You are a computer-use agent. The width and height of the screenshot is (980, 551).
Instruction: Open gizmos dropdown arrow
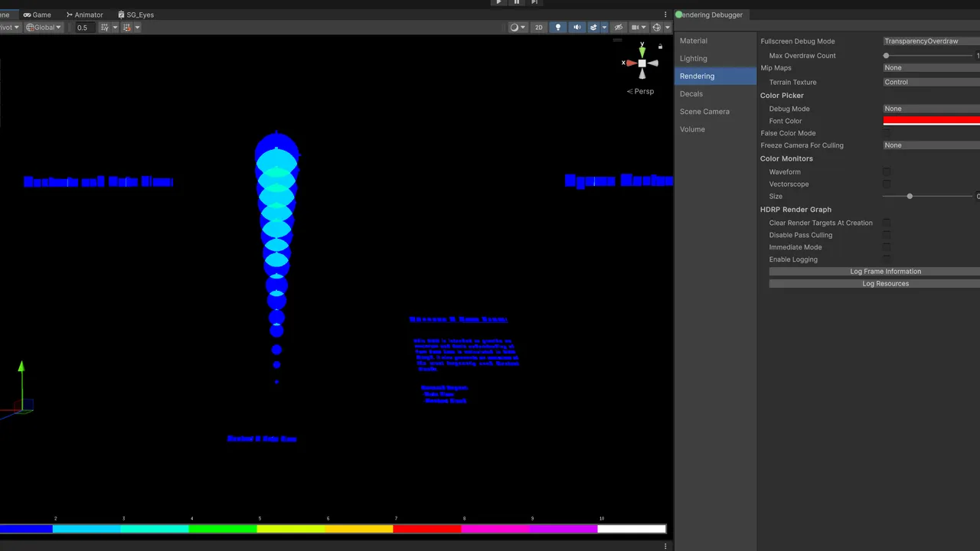pos(666,28)
